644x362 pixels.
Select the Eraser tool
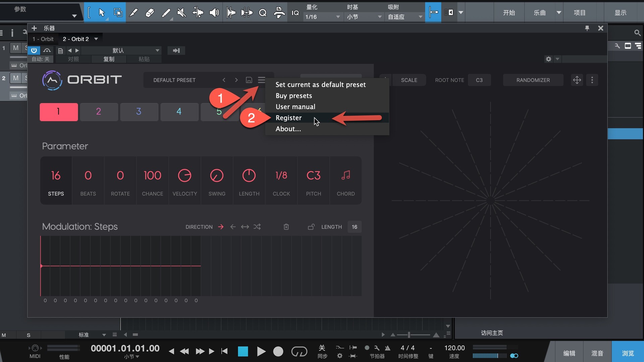[x=150, y=12]
